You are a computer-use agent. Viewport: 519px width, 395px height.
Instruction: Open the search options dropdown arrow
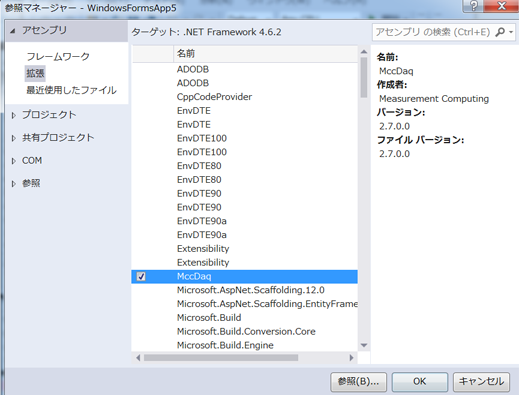[511, 32]
